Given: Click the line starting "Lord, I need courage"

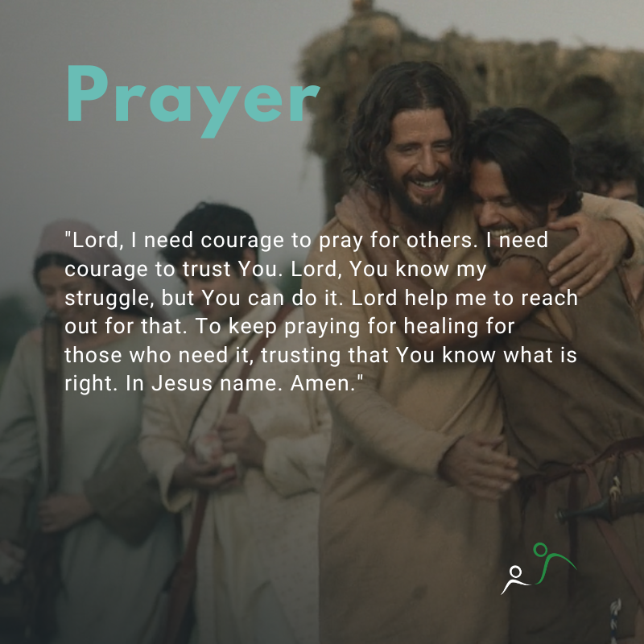Looking at the screenshot, I should pyautogui.click(x=307, y=240).
